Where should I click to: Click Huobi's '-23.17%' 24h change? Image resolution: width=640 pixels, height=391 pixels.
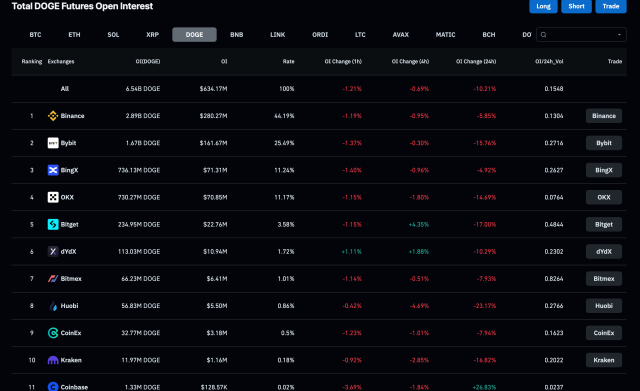[484, 306]
